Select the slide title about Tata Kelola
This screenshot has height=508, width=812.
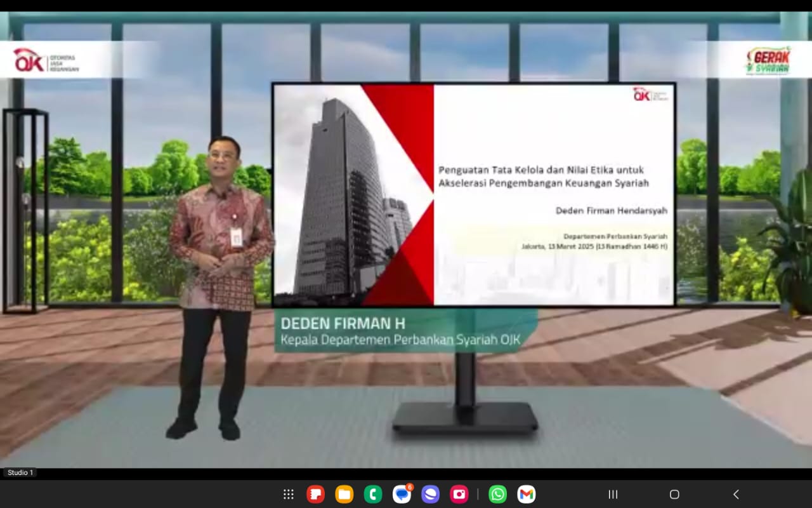(x=542, y=177)
